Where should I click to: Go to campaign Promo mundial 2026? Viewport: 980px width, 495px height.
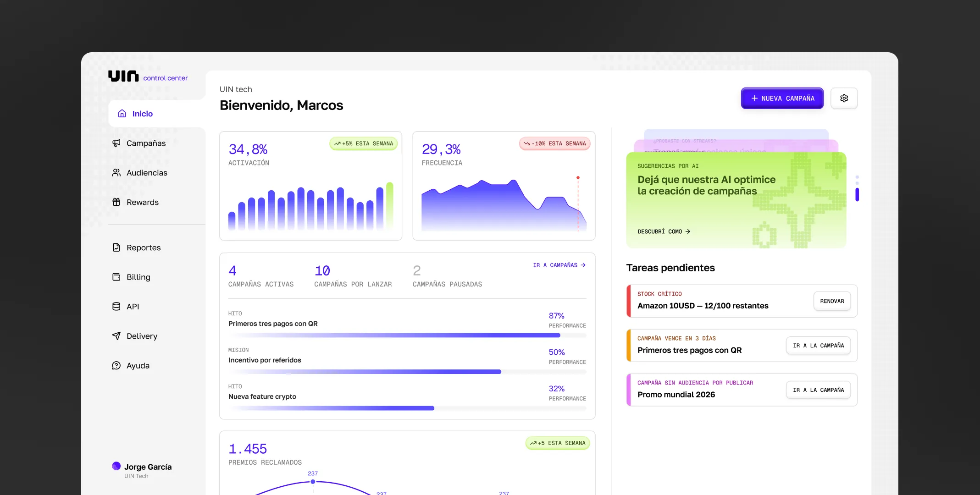click(x=818, y=390)
